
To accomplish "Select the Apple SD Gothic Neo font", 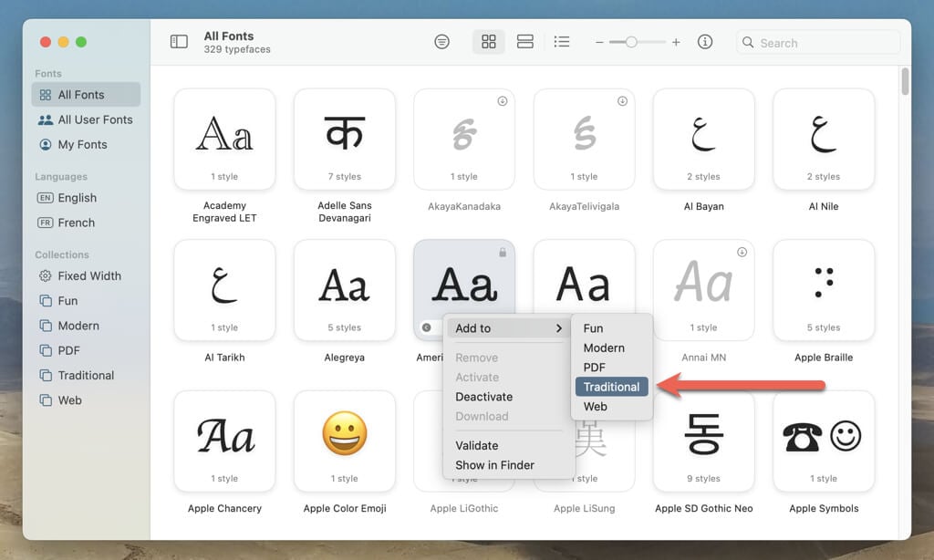I will click(704, 441).
